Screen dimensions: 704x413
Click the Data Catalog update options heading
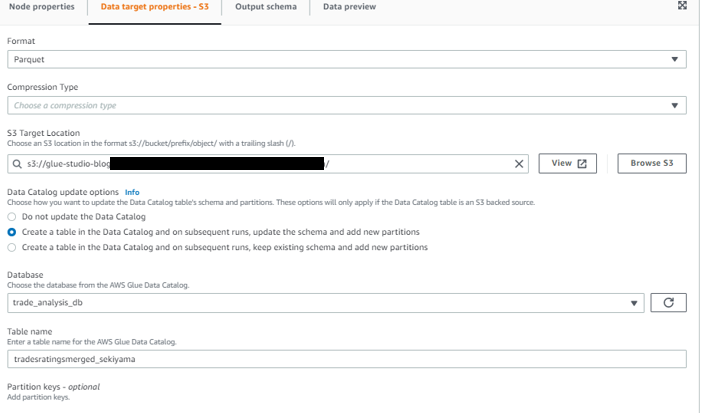[63, 192]
